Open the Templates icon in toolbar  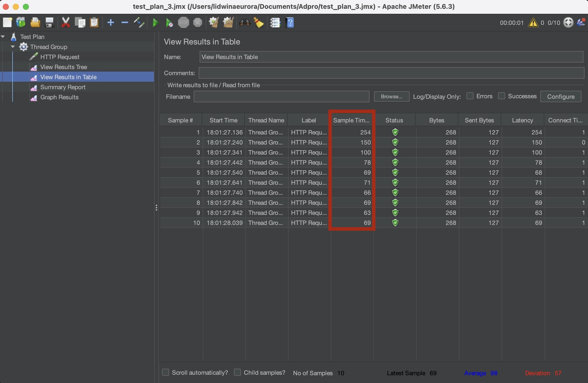pos(21,23)
